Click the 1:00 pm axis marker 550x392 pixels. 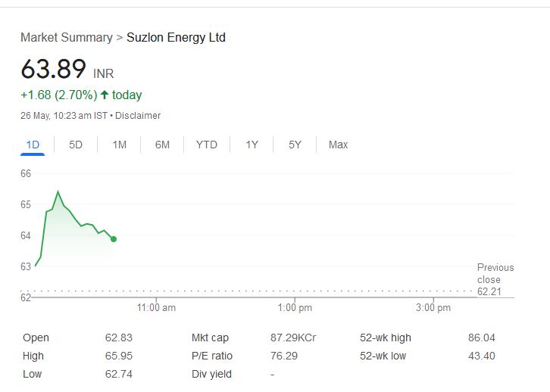[295, 307]
